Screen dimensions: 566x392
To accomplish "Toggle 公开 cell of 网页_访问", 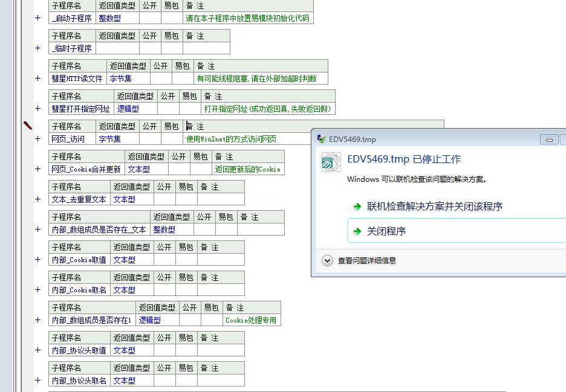I will coord(150,138).
